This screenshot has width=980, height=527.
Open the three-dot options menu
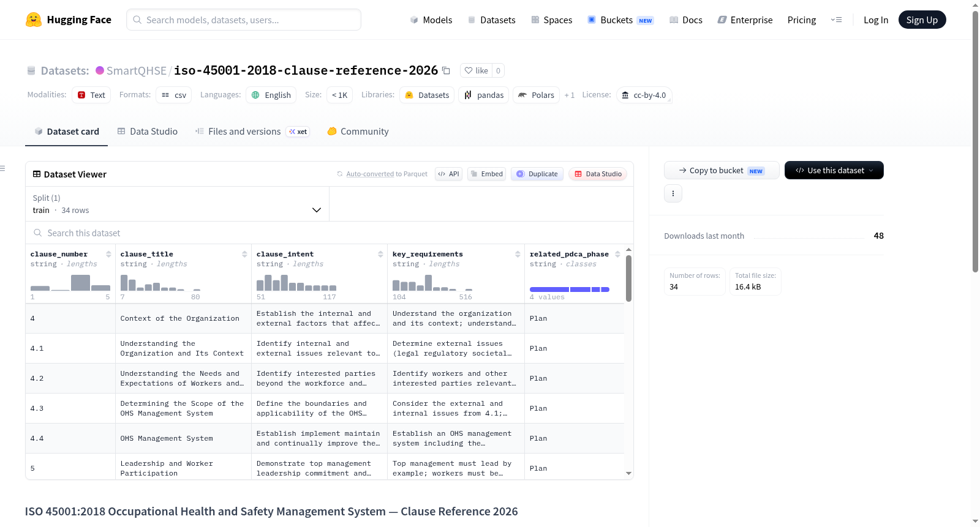pos(673,193)
